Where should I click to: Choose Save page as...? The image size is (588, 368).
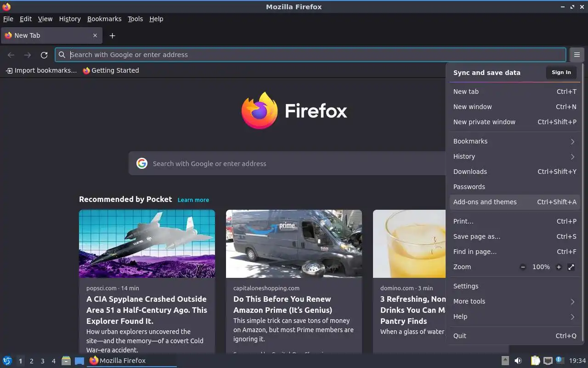514,236
